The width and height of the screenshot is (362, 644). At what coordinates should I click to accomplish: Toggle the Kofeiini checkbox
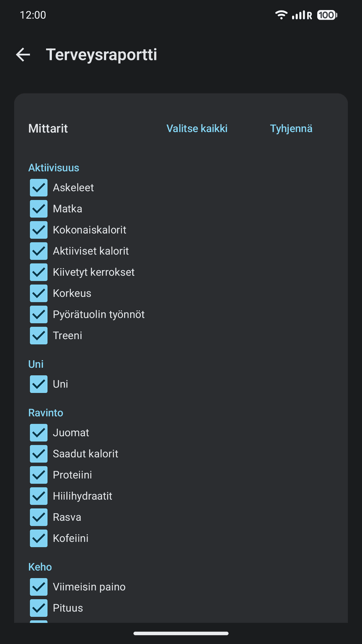pos(39,538)
